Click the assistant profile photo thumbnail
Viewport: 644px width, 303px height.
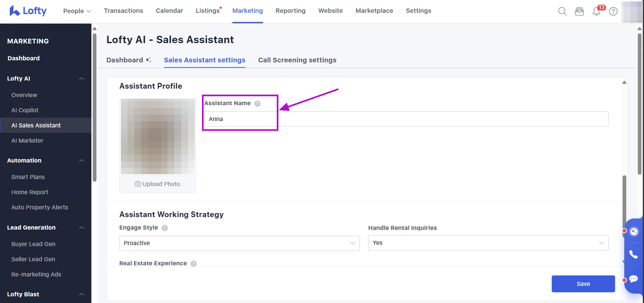click(x=157, y=137)
